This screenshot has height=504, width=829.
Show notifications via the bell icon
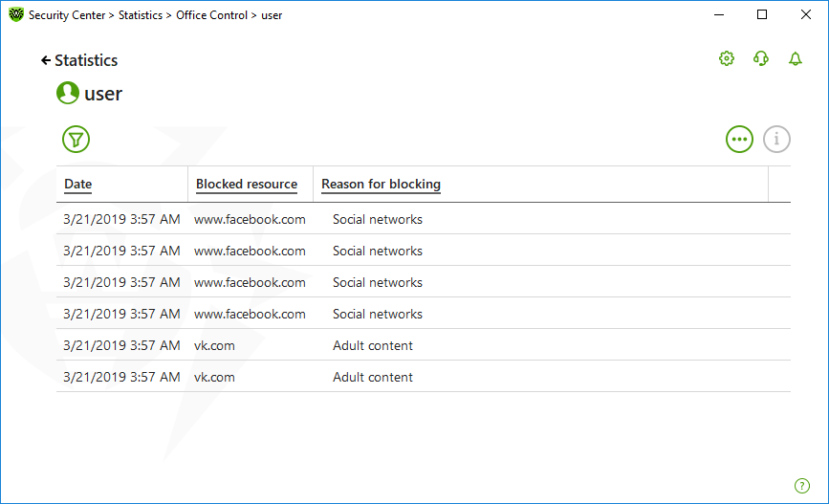tap(796, 58)
